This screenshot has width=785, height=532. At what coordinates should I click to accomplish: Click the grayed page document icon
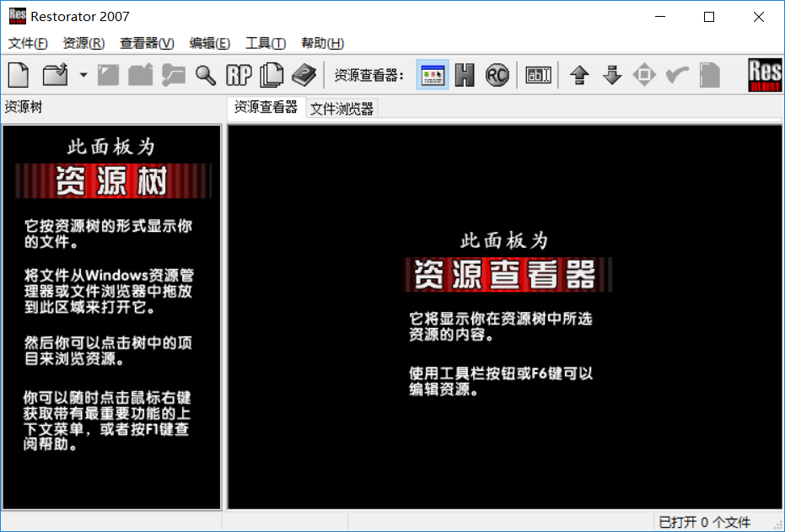(x=709, y=75)
